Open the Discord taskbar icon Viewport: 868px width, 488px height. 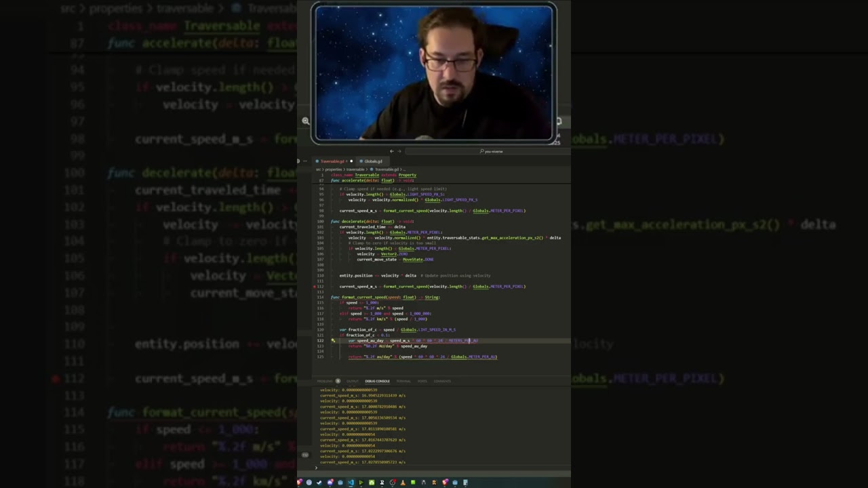click(x=330, y=483)
